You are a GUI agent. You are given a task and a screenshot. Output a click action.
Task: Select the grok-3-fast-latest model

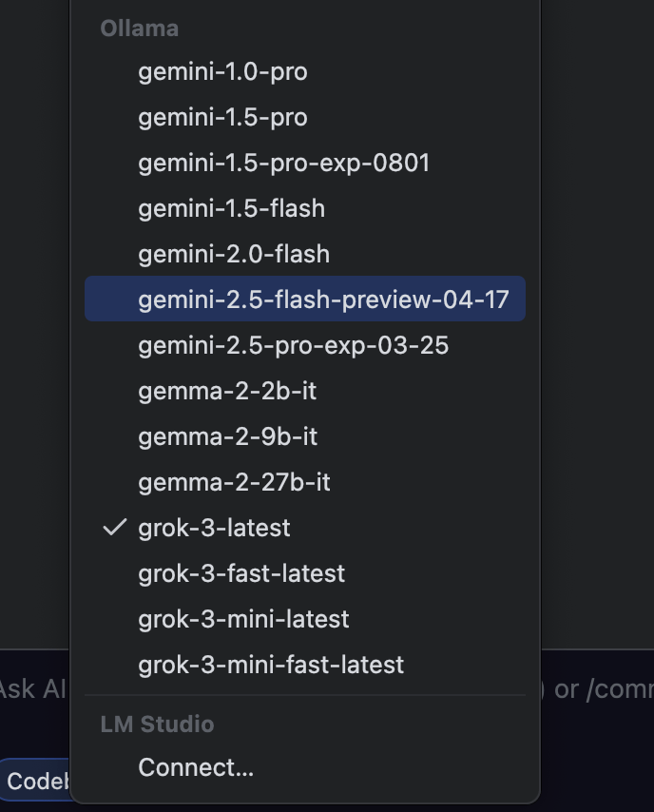click(241, 573)
